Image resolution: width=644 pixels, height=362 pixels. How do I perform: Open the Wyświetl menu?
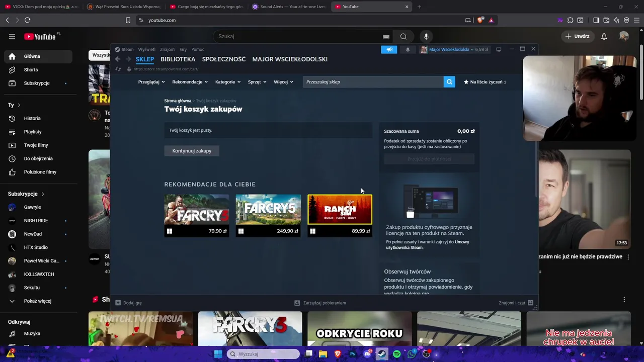pyautogui.click(x=147, y=49)
